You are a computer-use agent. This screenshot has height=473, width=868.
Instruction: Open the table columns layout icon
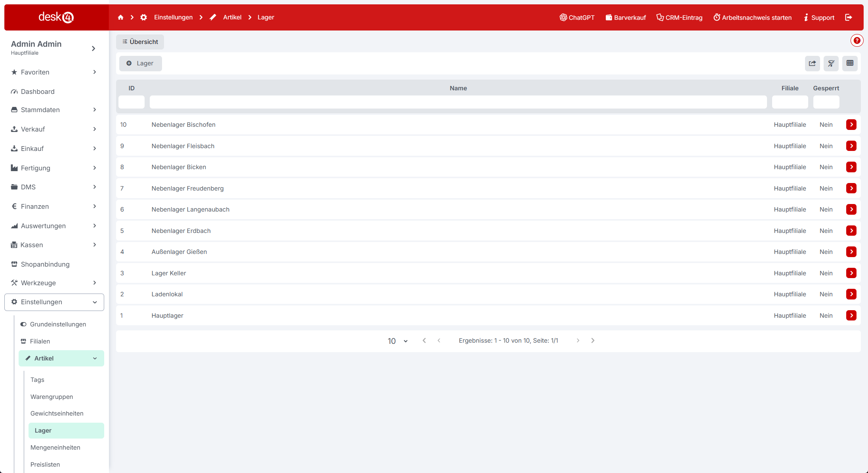(850, 63)
